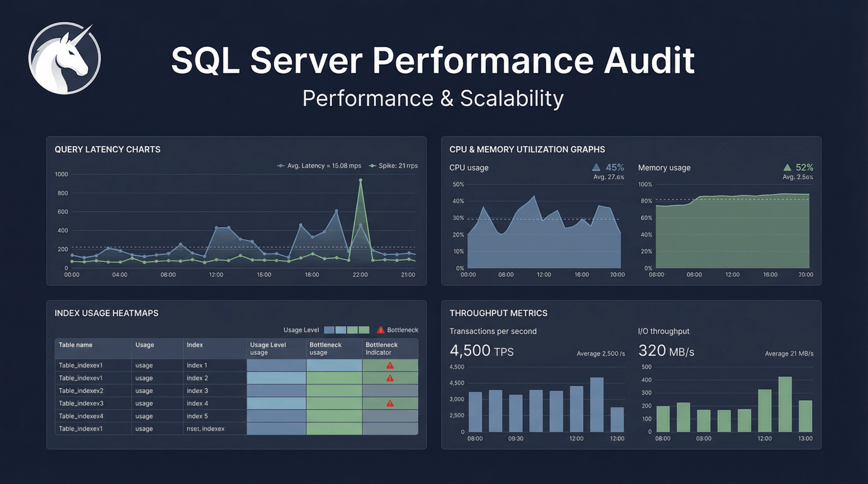The image size is (868, 484).
Task: Click INDEX USAGE HEATMAPS panel title
Action: pos(106,313)
